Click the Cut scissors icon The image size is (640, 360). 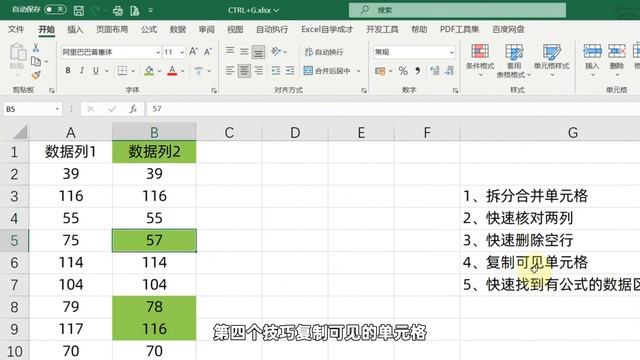[x=36, y=48]
